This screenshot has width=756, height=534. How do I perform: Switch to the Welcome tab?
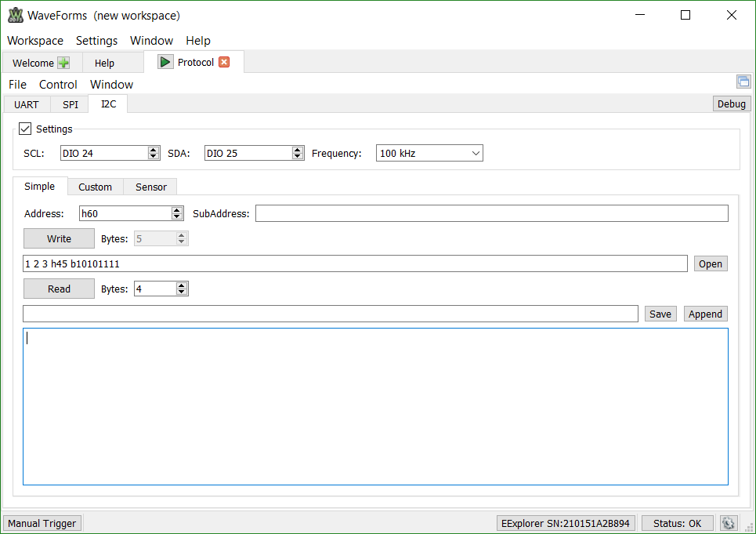[x=42, y=63]
